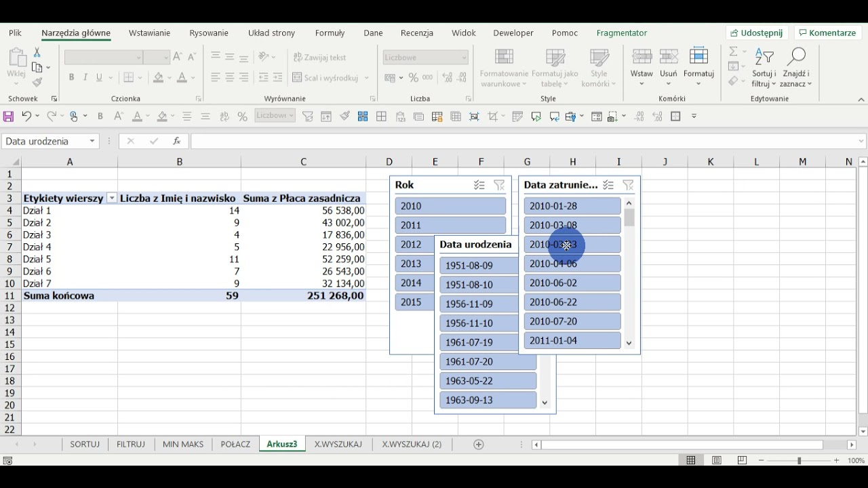868x488 pixels.
Task: Open the Name Box dropdown arrow
Action: pyautogui.click(x=92, y=141)
